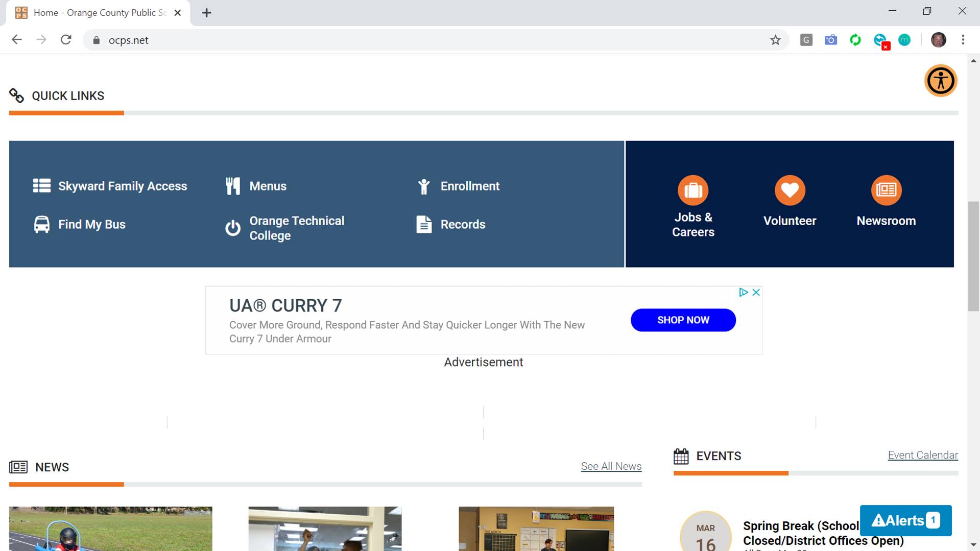Image resolution: width=980 pixels, height=551 pixels.
Task: Click the Records document icon
Action: [424, 224]
